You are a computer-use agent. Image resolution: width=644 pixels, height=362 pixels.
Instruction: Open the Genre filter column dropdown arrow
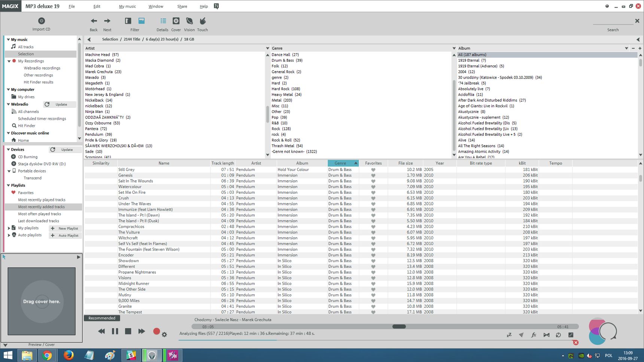(454, 48)
